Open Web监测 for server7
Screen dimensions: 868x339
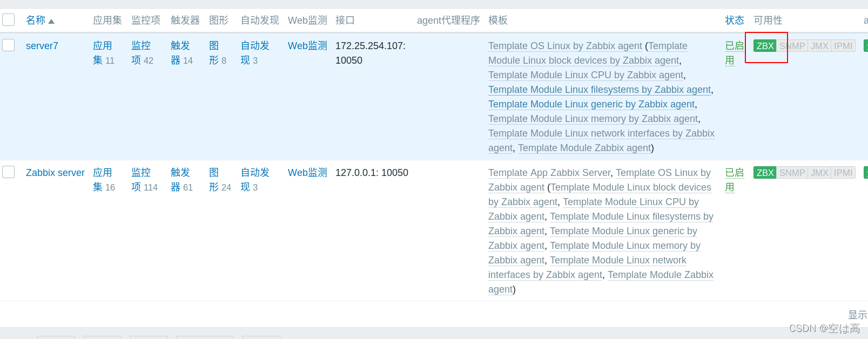(307, 46)
